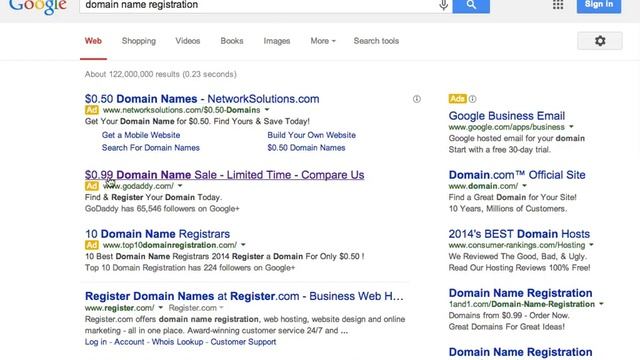
Task: Expand dropdown arrow after consumer-rankings.com url
Action: tap(591, 245)
